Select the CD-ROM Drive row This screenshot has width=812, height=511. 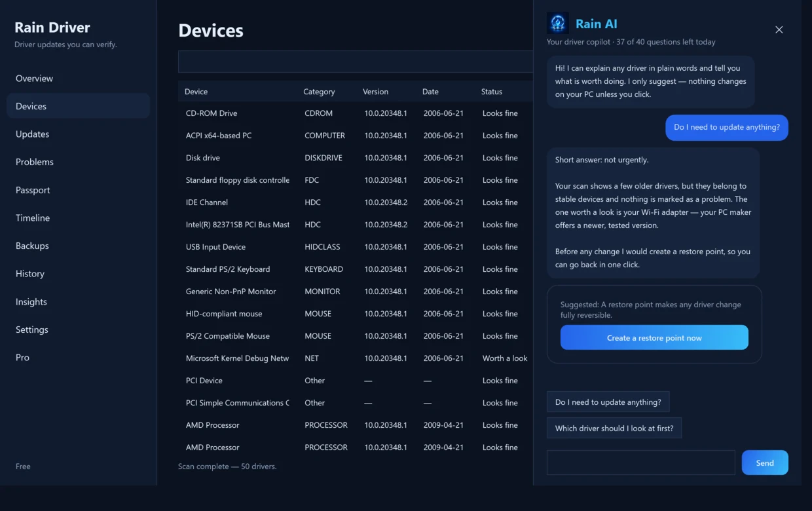pos(356,113)
